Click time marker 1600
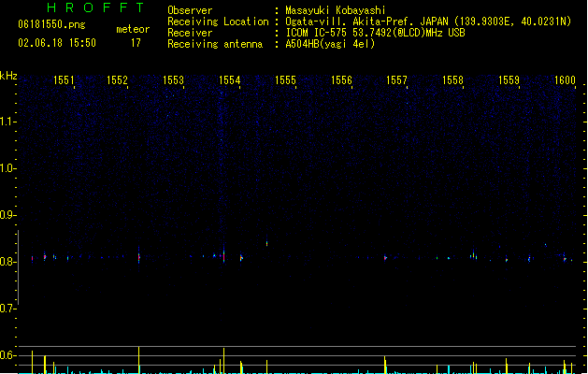The height and width of the screenshot is (374, 588). 565,80
